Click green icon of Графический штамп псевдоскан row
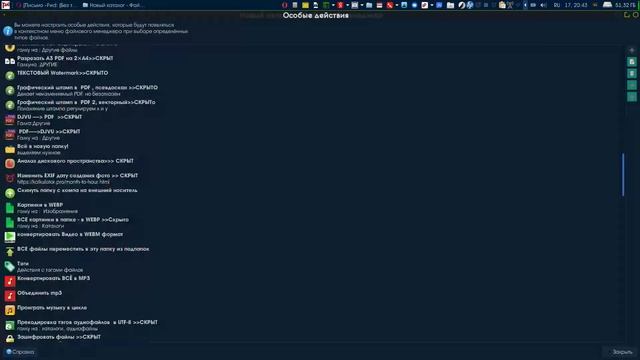Image resolution: width=640 pixels, height=360 pixels. point(10,90)
